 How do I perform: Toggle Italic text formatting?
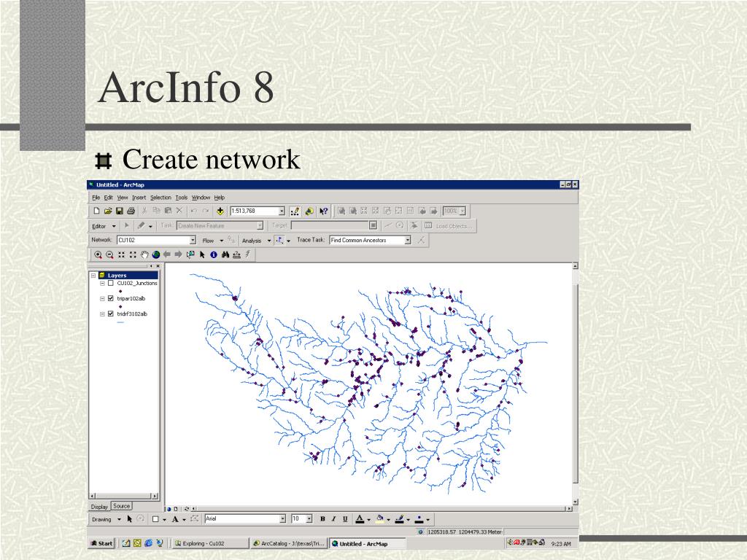pyautogui.click(x=334, y=519)
